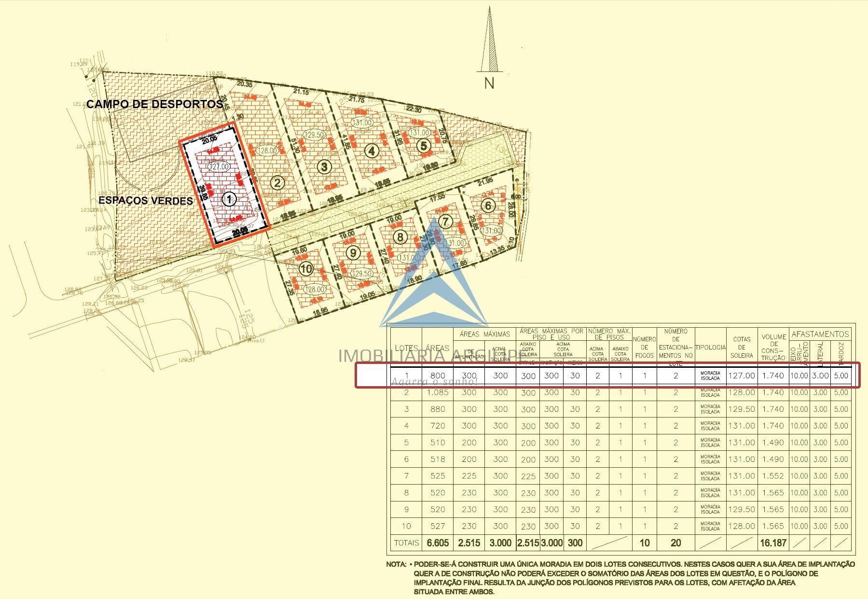Click circled lot number 6 marker
868x599 pixels.
[488, 206]
